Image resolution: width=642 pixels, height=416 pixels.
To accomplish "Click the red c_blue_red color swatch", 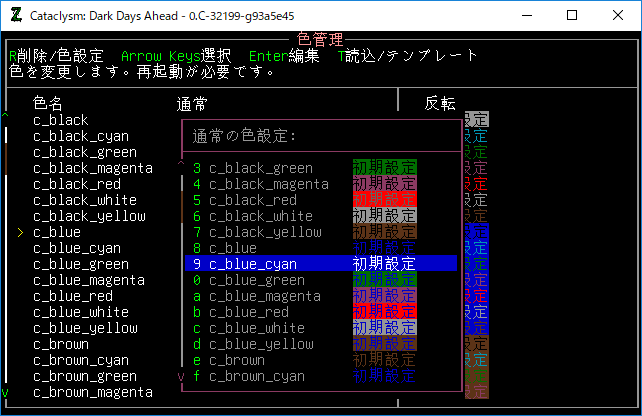I will 385,312.
